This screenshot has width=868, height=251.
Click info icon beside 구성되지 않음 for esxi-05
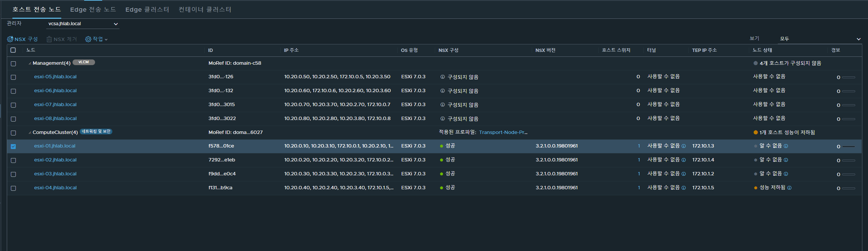pyautogui.click(x=443, y=77)
